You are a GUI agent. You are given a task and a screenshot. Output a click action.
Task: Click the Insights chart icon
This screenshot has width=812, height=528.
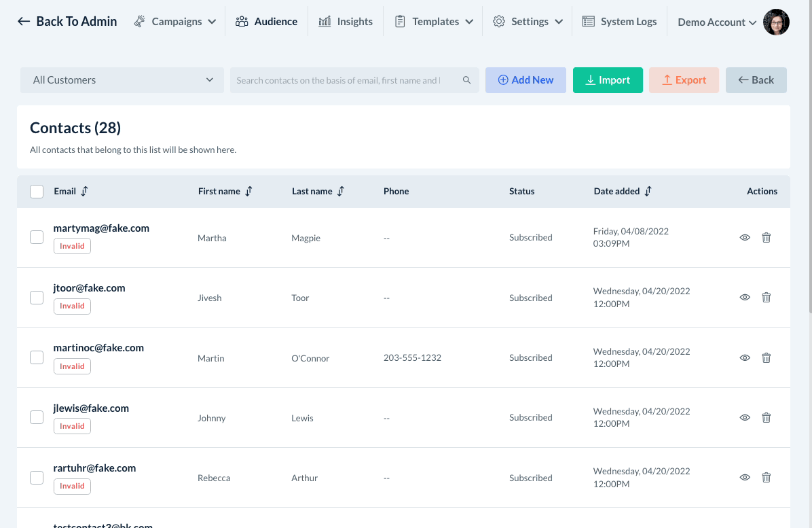(325, 21)
